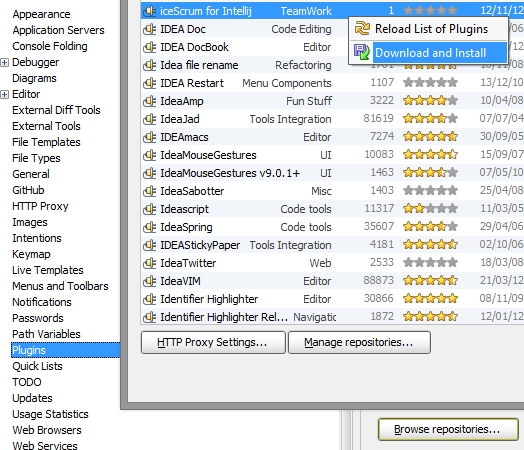Select the IdeaTwitter plugin name
Image resolution: width=524 pixels, height=450 pixels.
[x=188, y=263]
